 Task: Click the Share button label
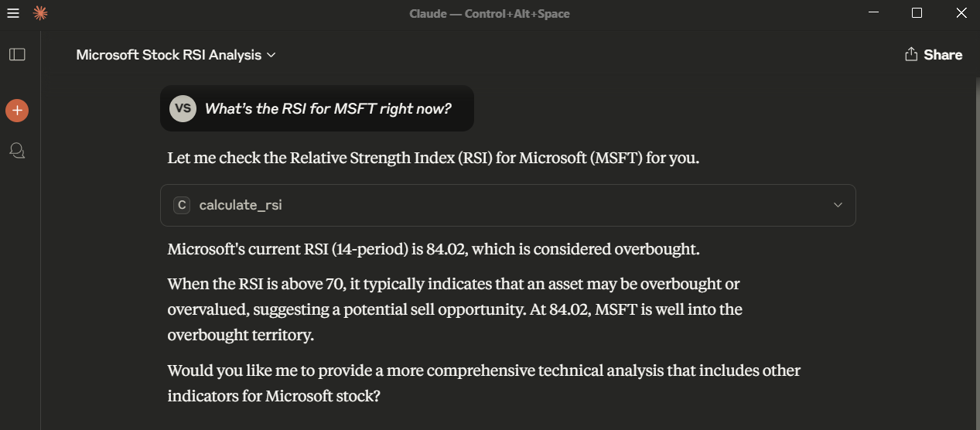coord(943,55)
